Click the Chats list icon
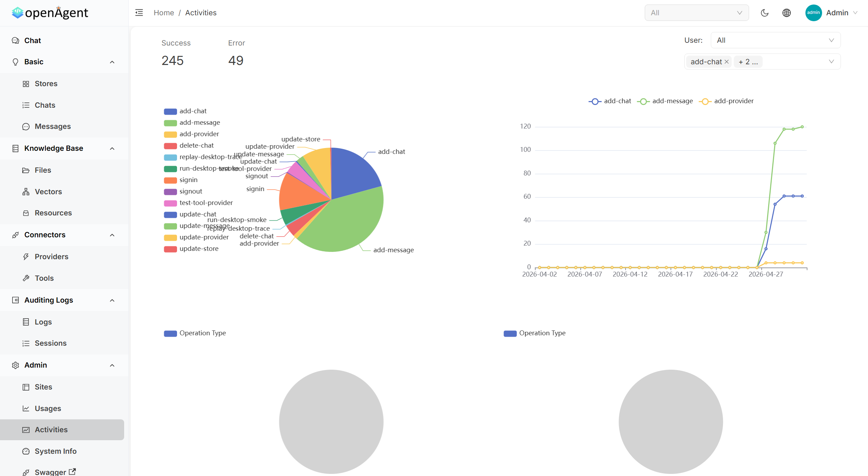This screenshot has height=476, width=868. pos(26,105)
